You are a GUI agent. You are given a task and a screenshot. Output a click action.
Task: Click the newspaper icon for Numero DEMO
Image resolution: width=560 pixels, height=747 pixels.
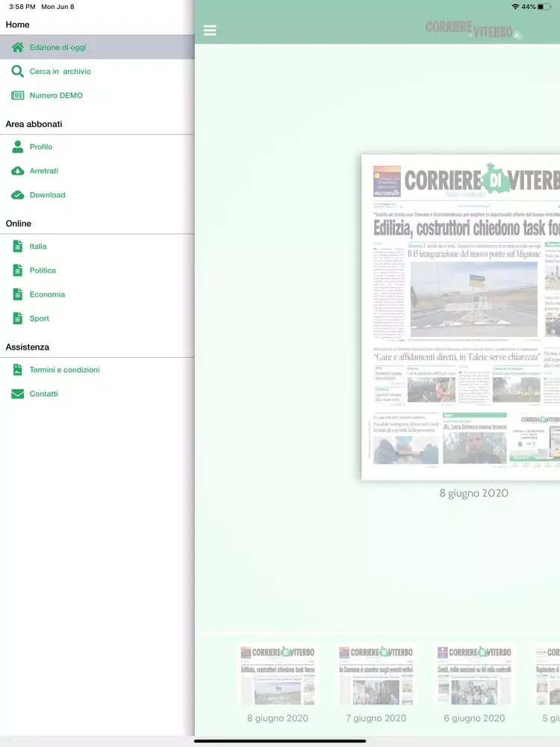[x=18, y=96]
